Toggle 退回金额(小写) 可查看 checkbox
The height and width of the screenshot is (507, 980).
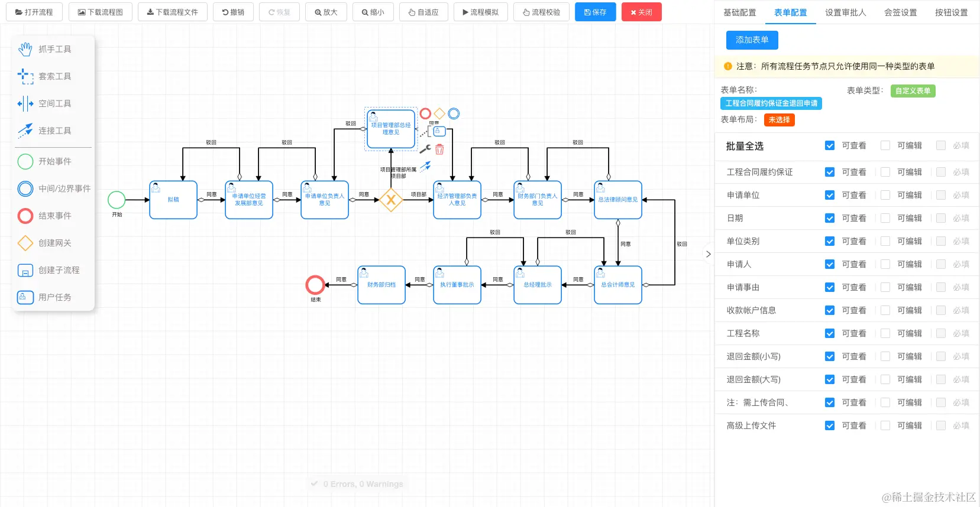point(830,356)
